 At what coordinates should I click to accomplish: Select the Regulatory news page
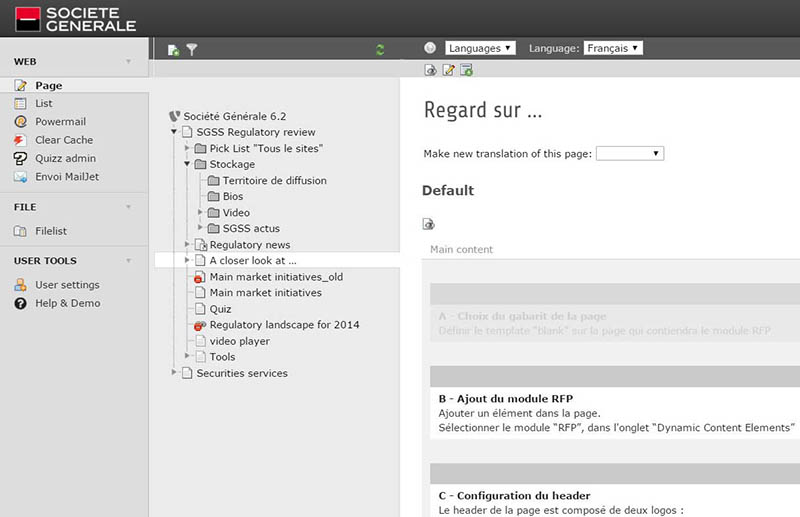point(250,245)
